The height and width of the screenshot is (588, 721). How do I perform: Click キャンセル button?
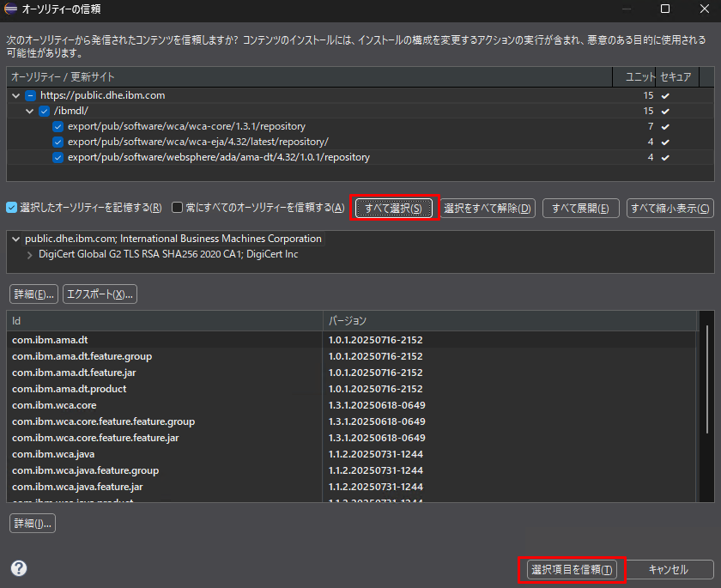coord(668,570)
